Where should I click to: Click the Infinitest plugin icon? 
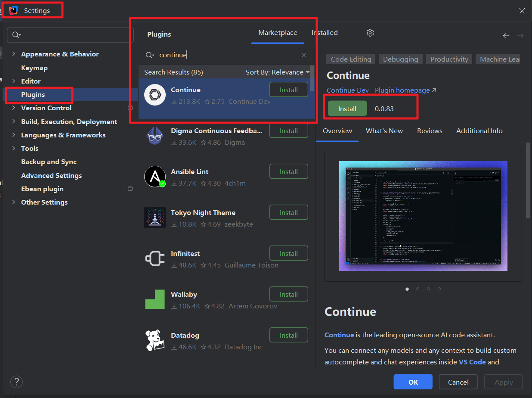(x=155, y=259)
